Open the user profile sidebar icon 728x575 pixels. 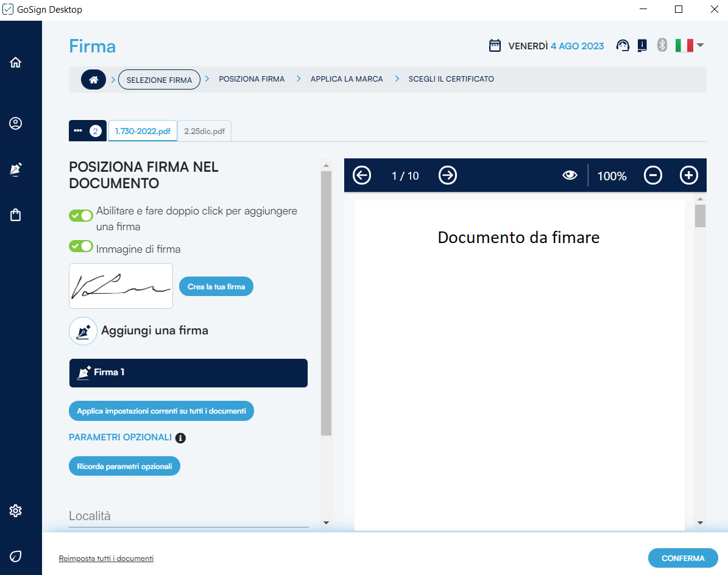16,124
